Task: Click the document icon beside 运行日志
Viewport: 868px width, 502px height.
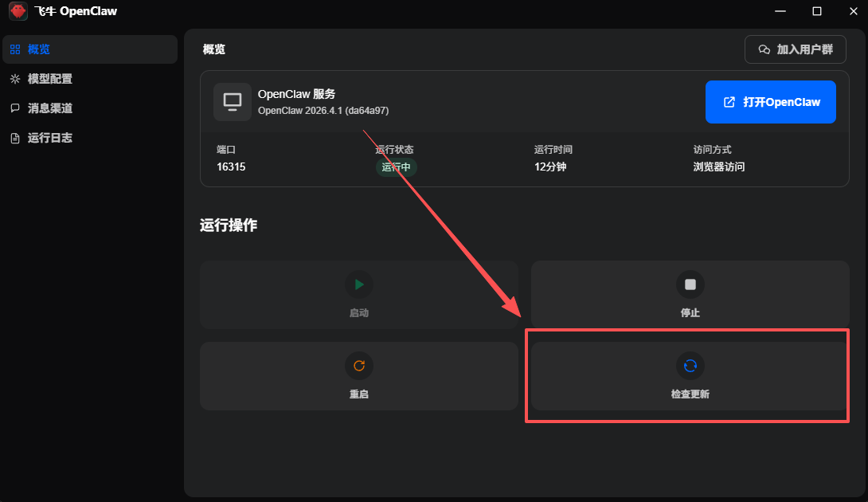Action: point(15,138)
